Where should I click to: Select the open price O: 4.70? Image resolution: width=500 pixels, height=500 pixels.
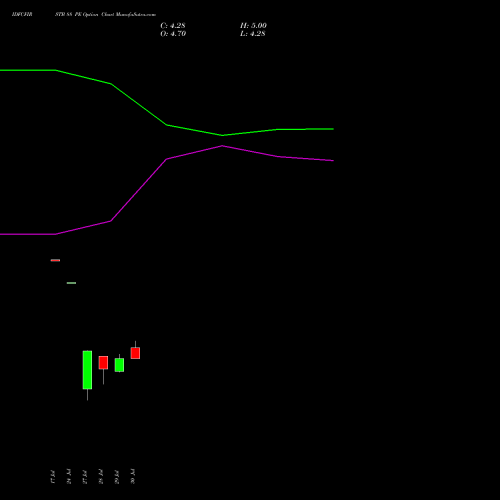click(x=173, y=34)
